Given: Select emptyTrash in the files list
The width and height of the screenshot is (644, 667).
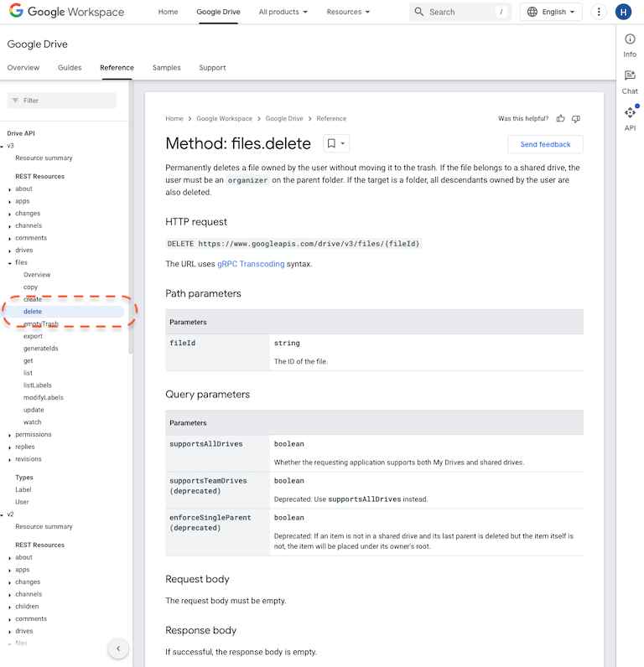Looking at the screenshot, I should 41,324.
